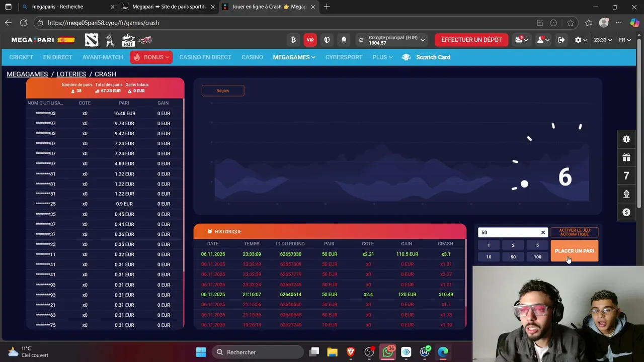Clear the bet amount with X

543,232
